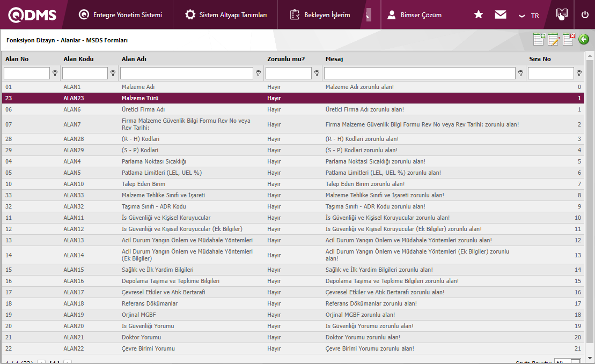Open the Entegre Yönetim Sistemi menu
The height and width of the screenshot is (364, 595).
[x=120, y=15]
